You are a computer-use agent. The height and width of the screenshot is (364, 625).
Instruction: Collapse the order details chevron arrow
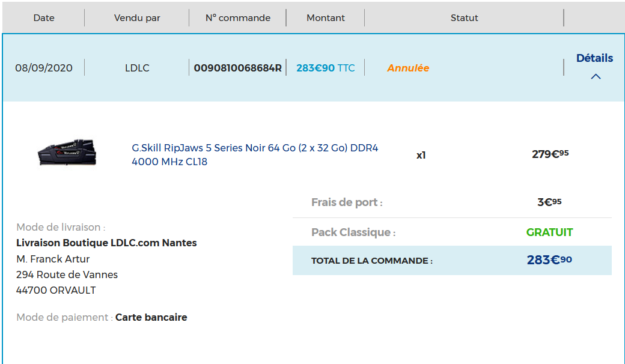[x=596, y=77]
